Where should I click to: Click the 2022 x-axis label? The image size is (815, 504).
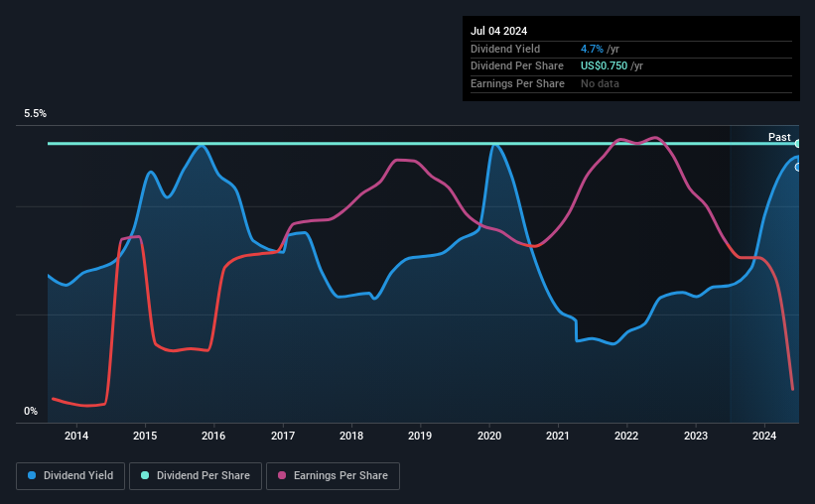[626, 436]
